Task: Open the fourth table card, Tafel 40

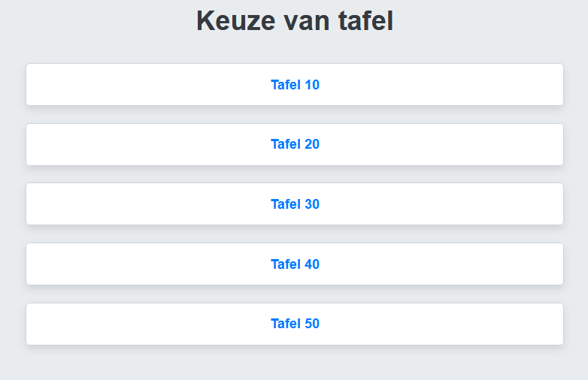Action: (295, 264)
